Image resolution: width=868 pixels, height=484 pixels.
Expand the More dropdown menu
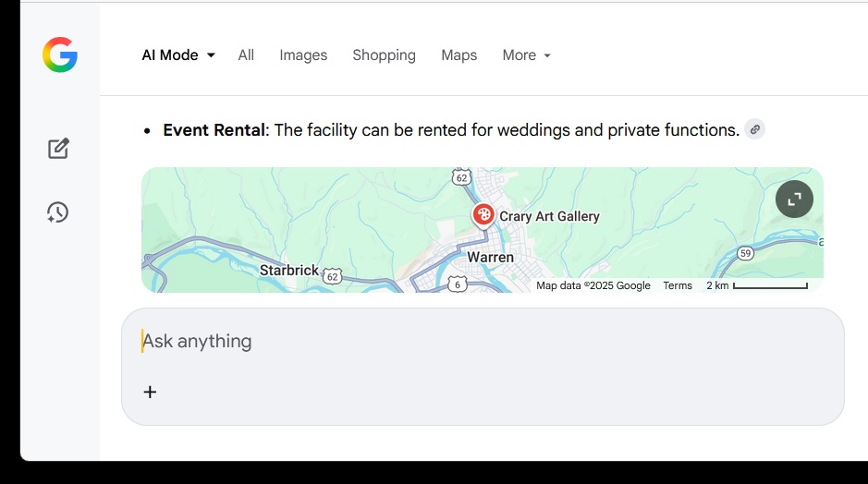point(526,55)
